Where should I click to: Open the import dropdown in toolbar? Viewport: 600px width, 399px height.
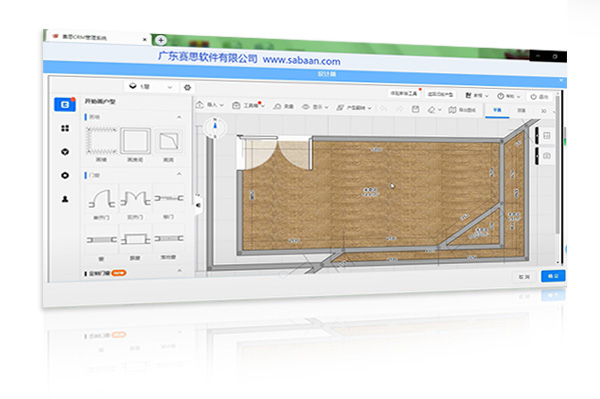click(x=210, y=105)
